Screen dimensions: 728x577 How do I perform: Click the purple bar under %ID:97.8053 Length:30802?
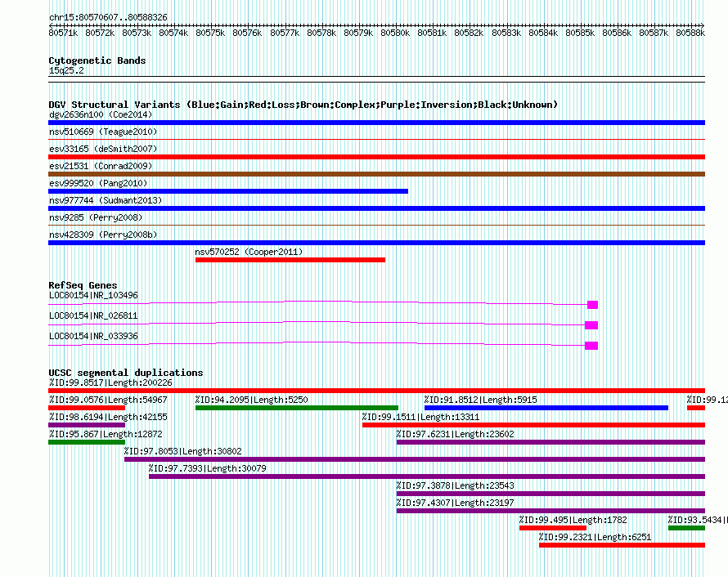415,459
